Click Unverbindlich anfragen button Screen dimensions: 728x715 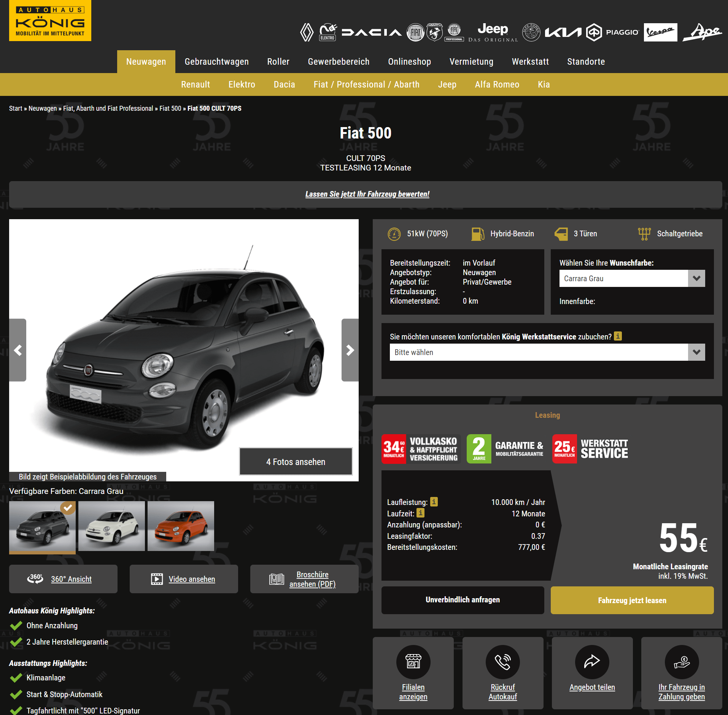pos(463,600)
